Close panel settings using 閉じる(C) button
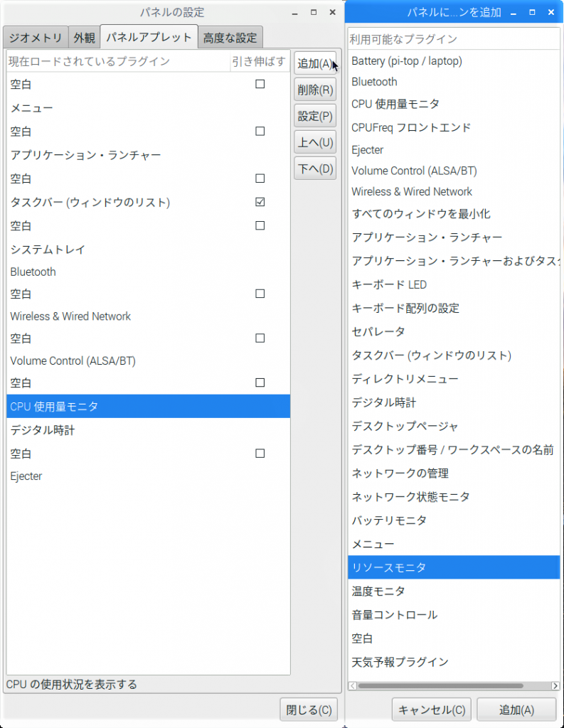Viewport: 564px width, 728px height. pyautogui.click(x=309, y=709)
